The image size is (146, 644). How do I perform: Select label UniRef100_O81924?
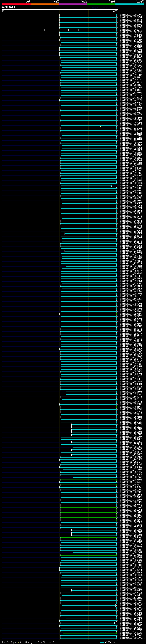131,208
